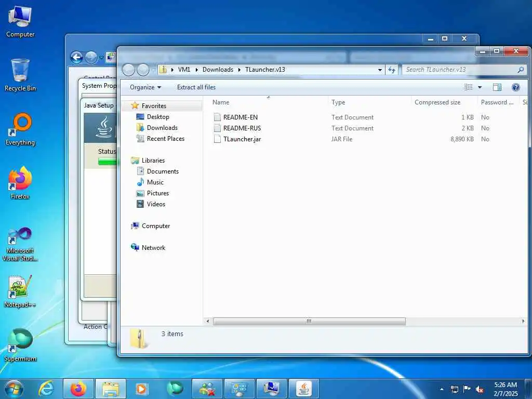Image resolution: width=532 pixels, height=399 pixels.
Task: Click Extract all files
Action: 196,87
